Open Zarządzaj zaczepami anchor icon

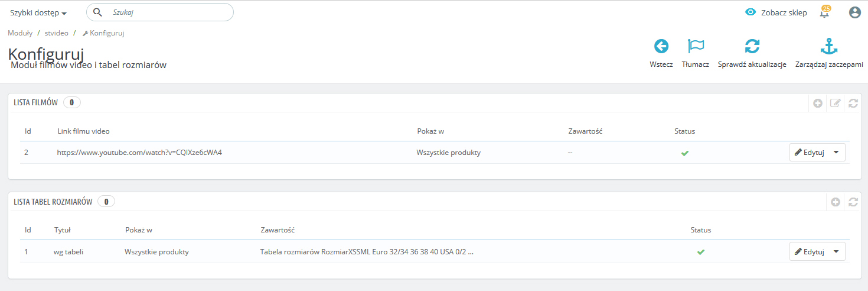point(829,47)
